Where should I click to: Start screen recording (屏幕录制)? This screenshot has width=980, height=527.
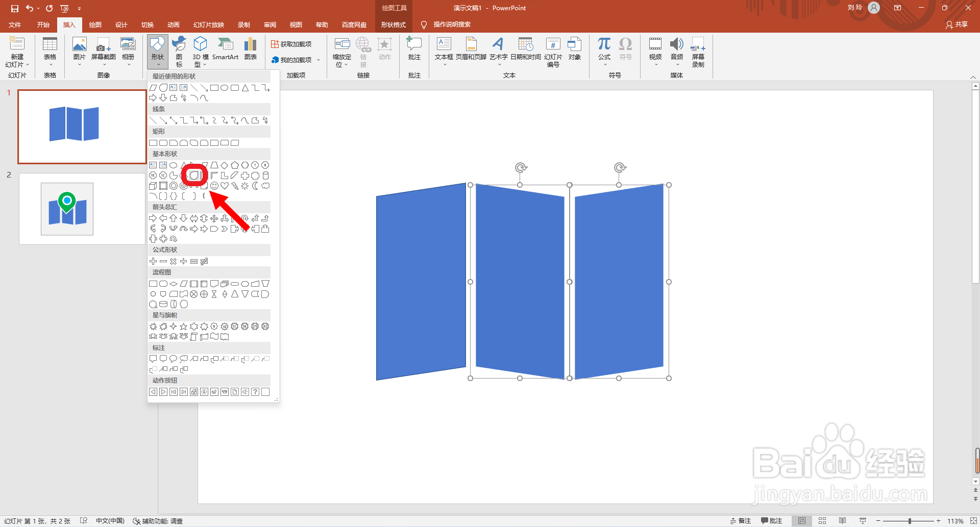tap(698, 52)
